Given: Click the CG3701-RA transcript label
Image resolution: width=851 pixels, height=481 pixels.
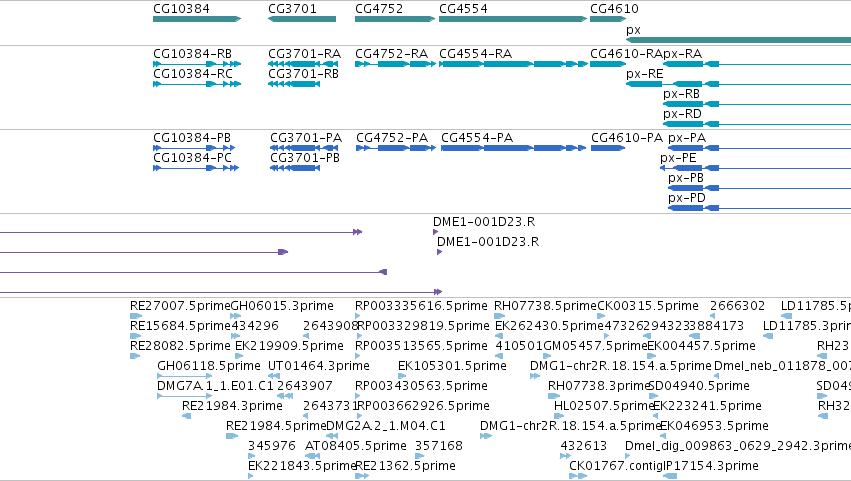Looking at the screenshot, I should tap(304, 54).
